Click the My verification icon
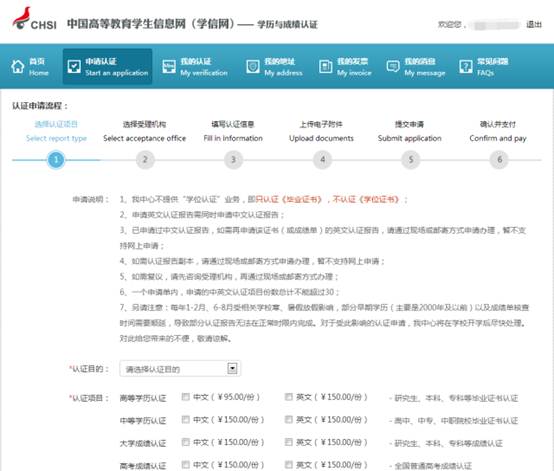554x471 pixels. 169,66
